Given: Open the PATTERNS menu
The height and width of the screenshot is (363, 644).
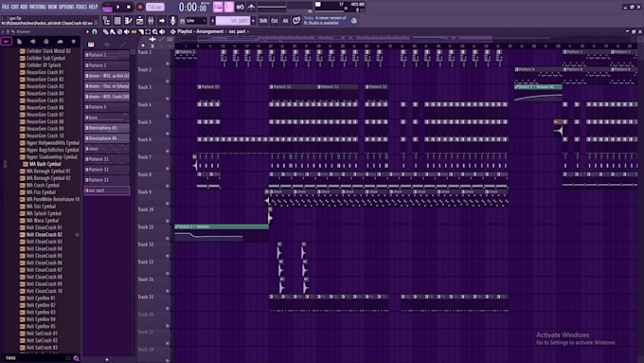Looking at the screenshot, I should [37, 7].
